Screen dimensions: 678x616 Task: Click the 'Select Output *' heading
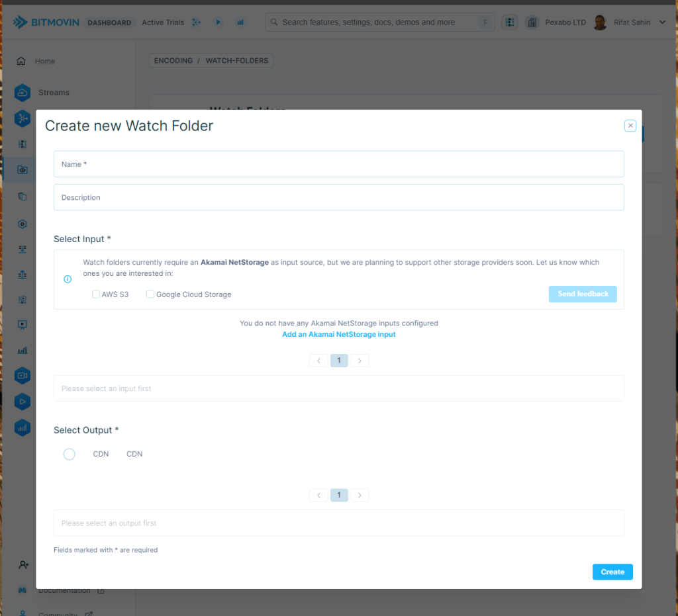point(86,430)
